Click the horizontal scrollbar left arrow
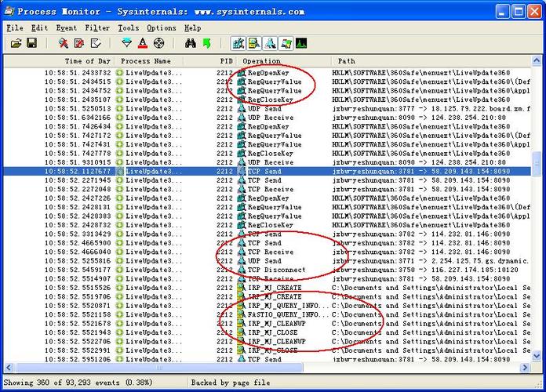 point(9,367)
